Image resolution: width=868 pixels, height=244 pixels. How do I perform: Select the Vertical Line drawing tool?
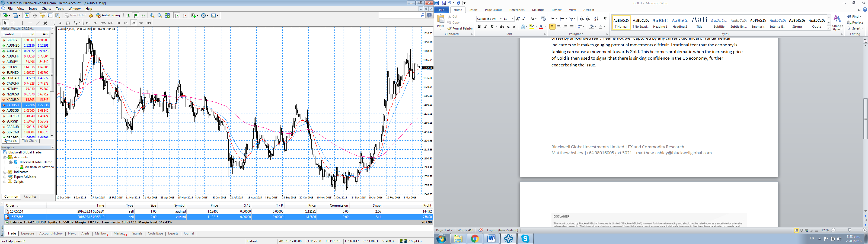pyautogui.click(x=22, y=23)
